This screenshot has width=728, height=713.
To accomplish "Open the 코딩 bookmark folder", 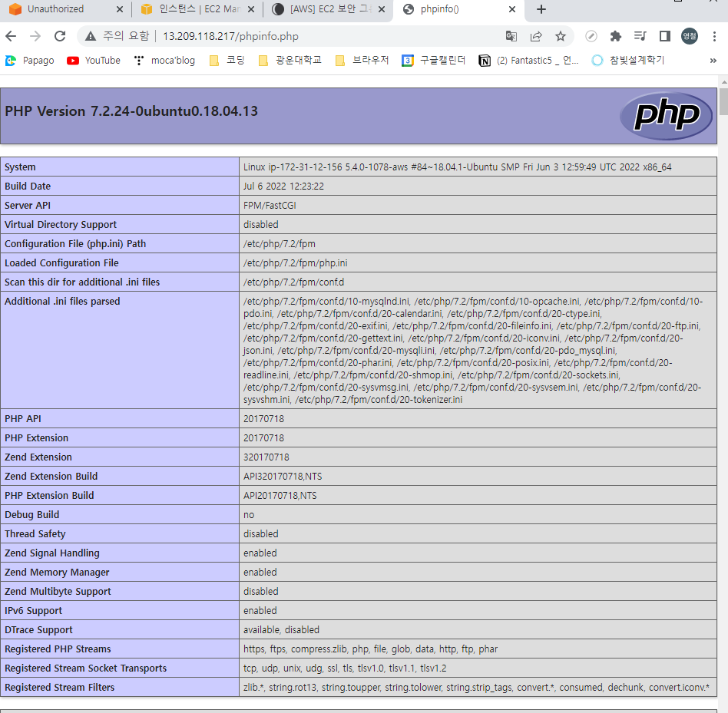I will pyautogui.click(x=227, y=61).
